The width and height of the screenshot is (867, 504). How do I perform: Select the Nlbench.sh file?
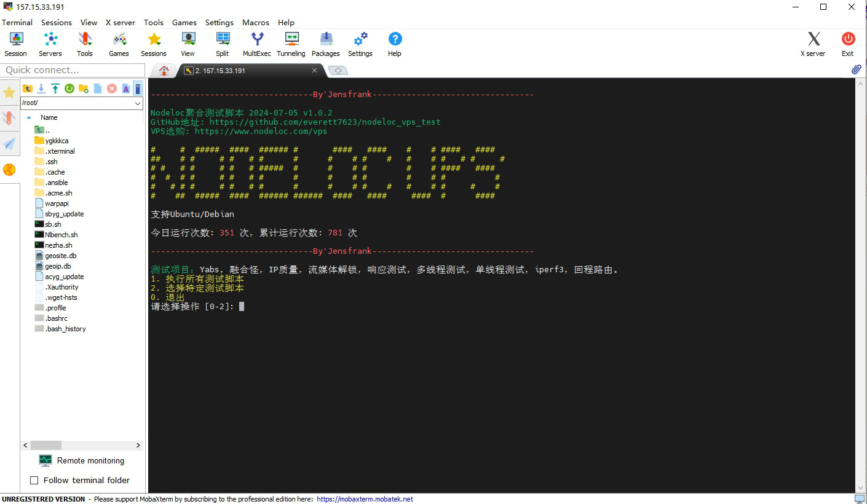[57, 235]
